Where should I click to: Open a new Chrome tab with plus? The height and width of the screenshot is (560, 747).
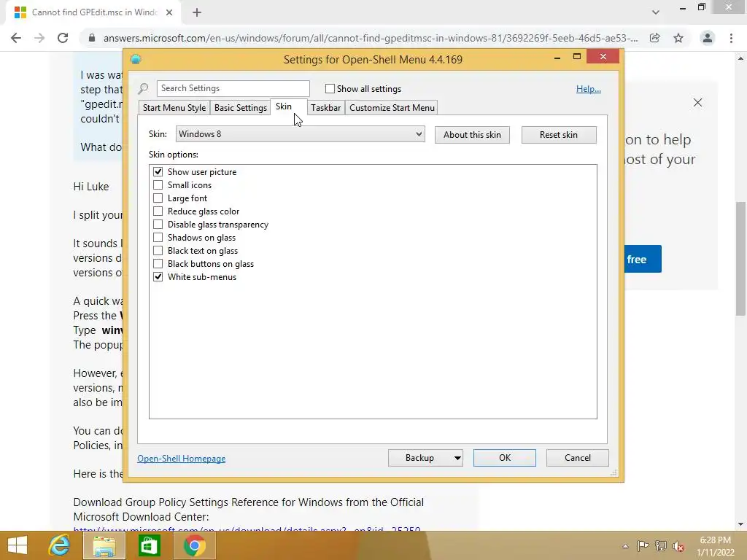pyautogui.click(x=197, y=12)
